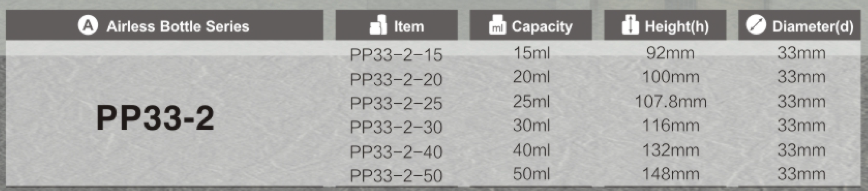This screenshot has height=191, width=868.
Task: Select item PP33-2-40
Action: (396, 152)
